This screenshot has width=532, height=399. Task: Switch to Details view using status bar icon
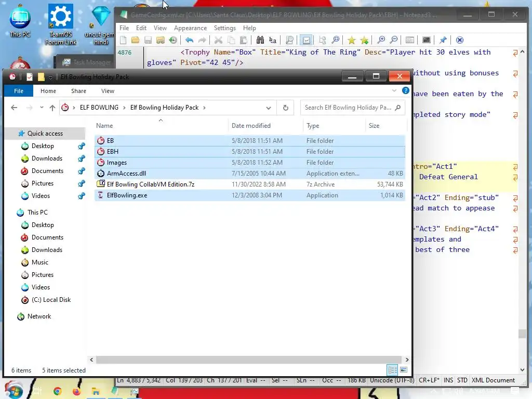coord(393,370)
